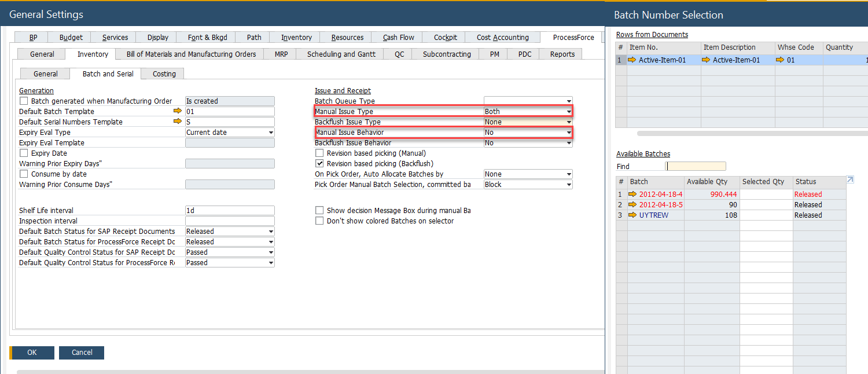Switch to the Costing tab
Screen dimensions: 868x374
coord(164,74)
